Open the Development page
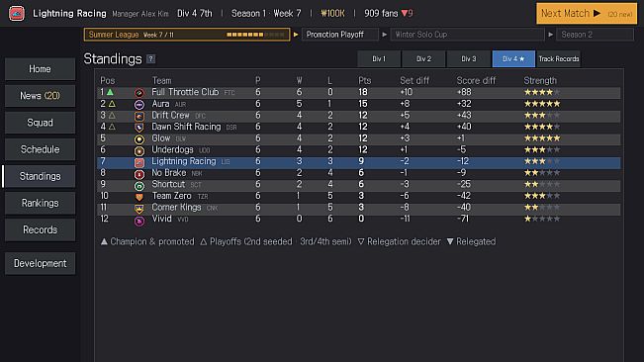Image resolution: width=644 pixels, height=362 pixels. [x=40, y=263]
